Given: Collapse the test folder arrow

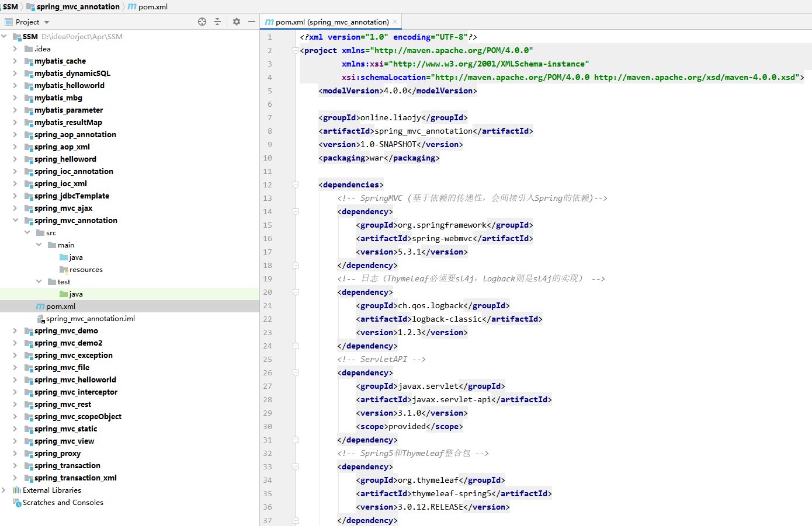Looking at the screenshot, I should (39, 281).
